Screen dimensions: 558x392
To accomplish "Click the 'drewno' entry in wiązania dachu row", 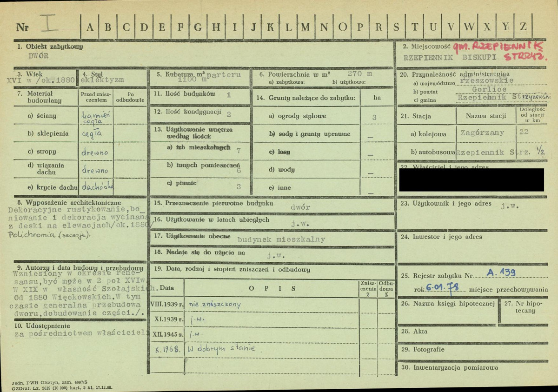I will pos(94,170).
